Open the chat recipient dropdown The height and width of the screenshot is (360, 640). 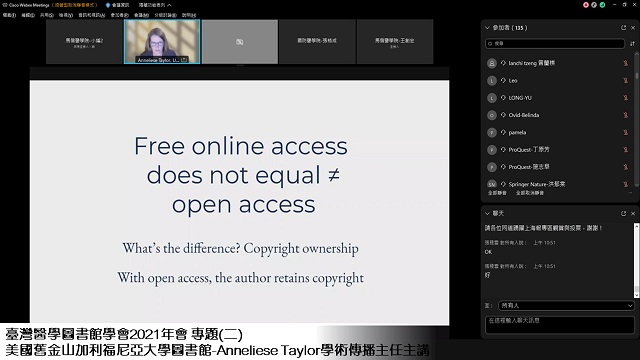coord(566,305)
